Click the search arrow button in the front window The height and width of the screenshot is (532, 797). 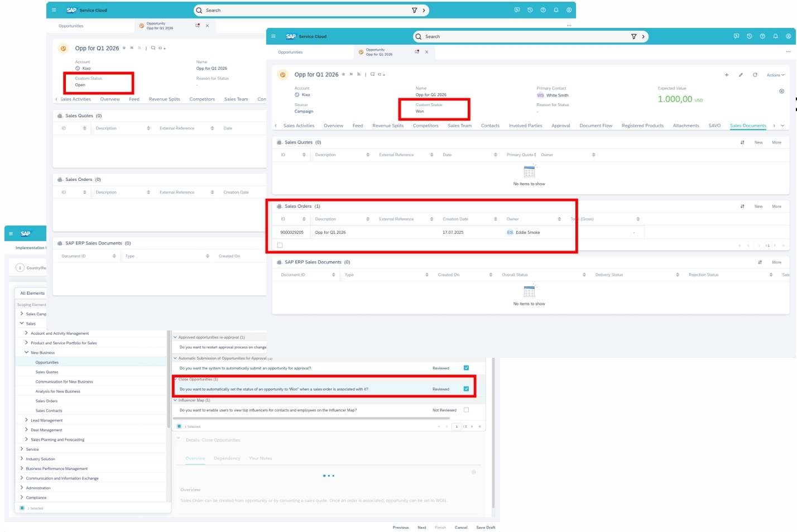[643, 36]
